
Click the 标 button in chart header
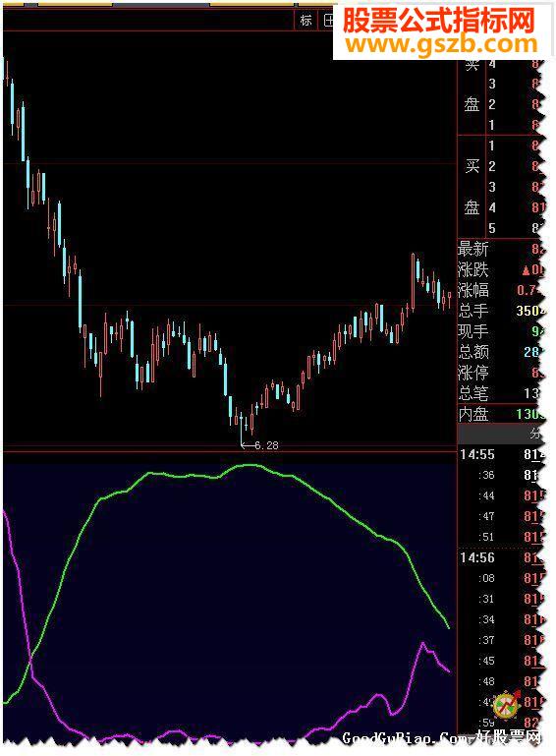click(x=306, y=21)
